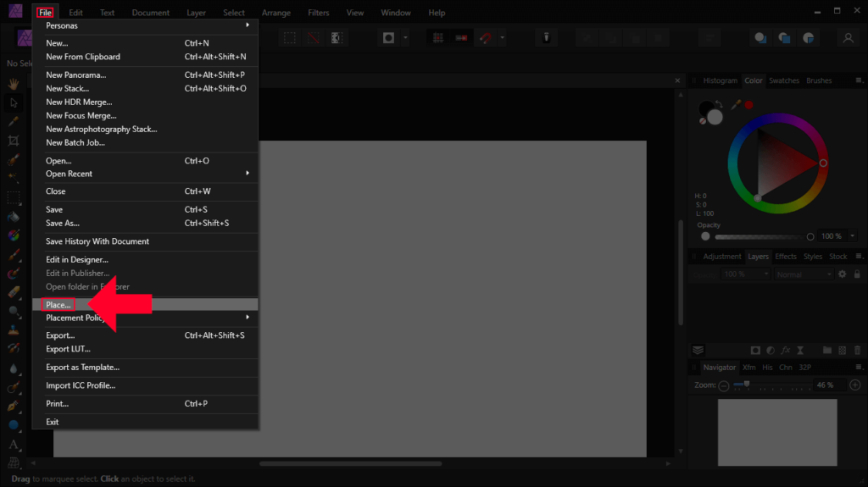This screenshot has height=487, width=868.
Task: Choose Place... from the File menu
Action: 58,304
